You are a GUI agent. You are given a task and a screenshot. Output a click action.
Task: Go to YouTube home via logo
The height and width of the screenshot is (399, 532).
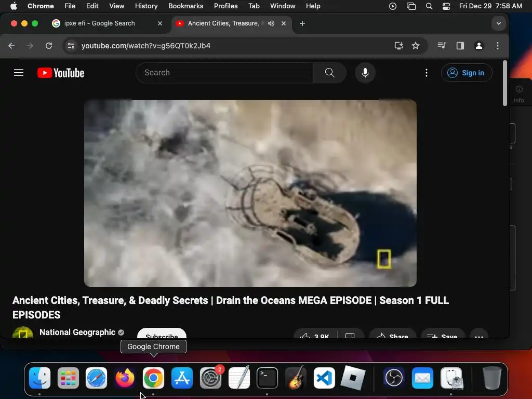61,73
